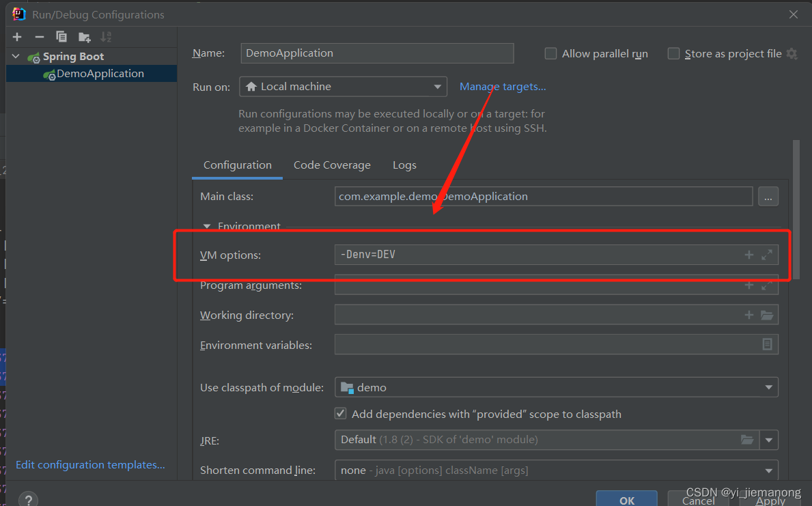Switch to the Code Coverage tab
Image resolution: width=812 pixels, height=506 pixels.
coord(332,165)
